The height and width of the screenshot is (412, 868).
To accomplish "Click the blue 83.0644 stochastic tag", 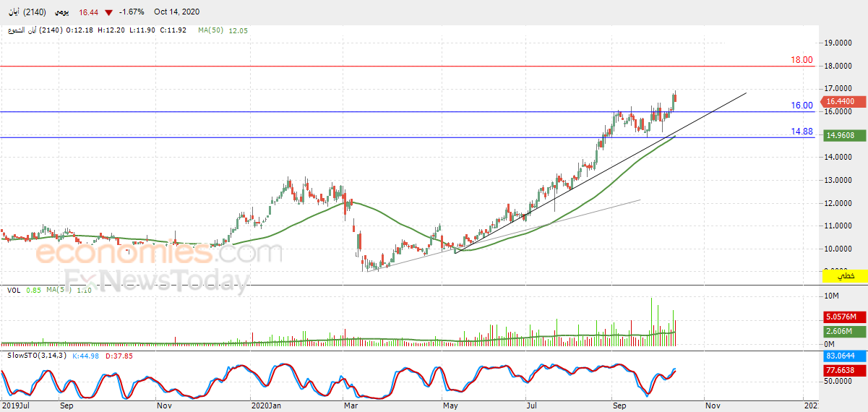I will coord(844,356).
